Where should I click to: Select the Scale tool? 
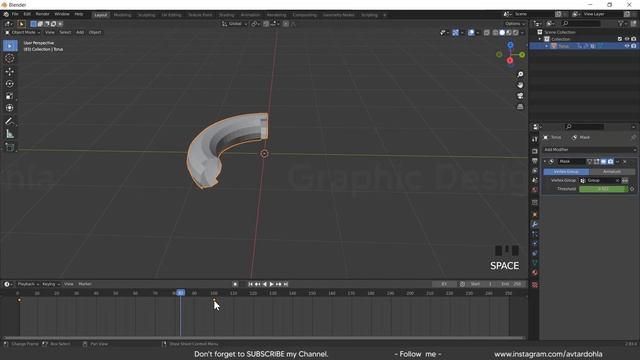click(10, 96)
